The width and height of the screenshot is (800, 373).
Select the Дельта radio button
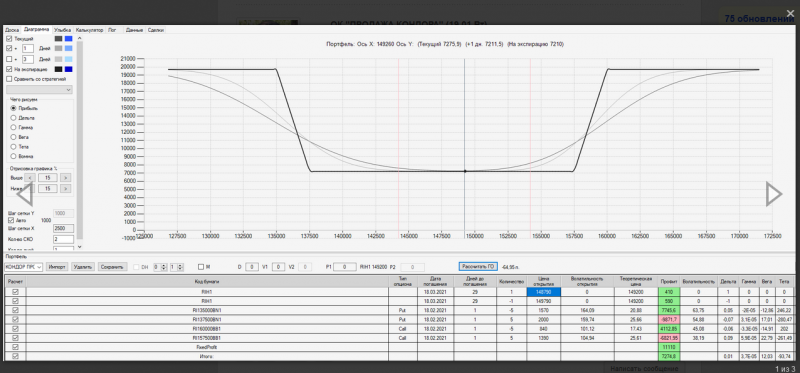click(x=14, y=118)
